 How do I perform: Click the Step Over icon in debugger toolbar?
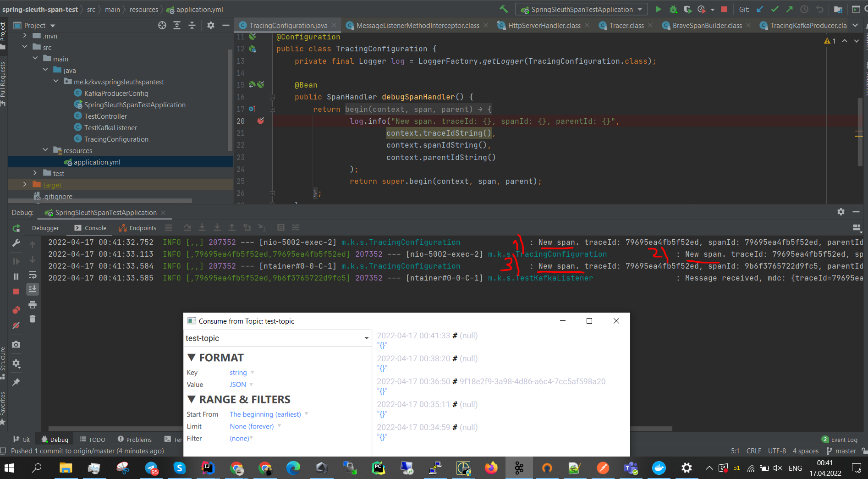[x=187, y=227]
